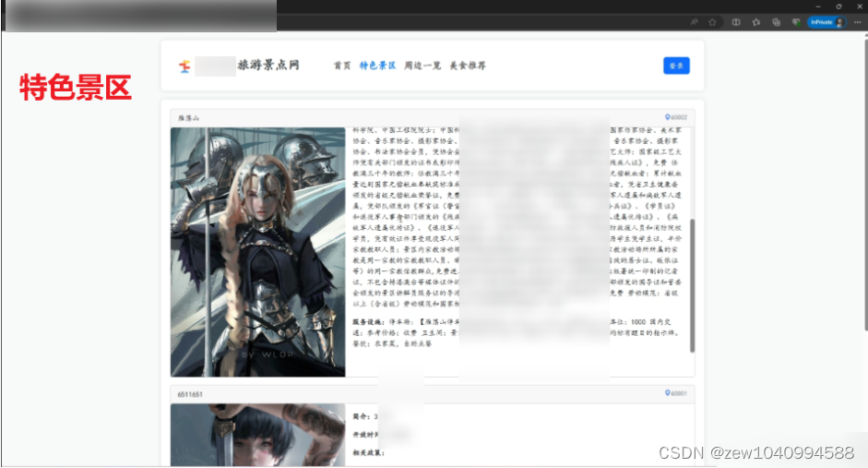Click the 简介 label in the second card

pos(361,416)
